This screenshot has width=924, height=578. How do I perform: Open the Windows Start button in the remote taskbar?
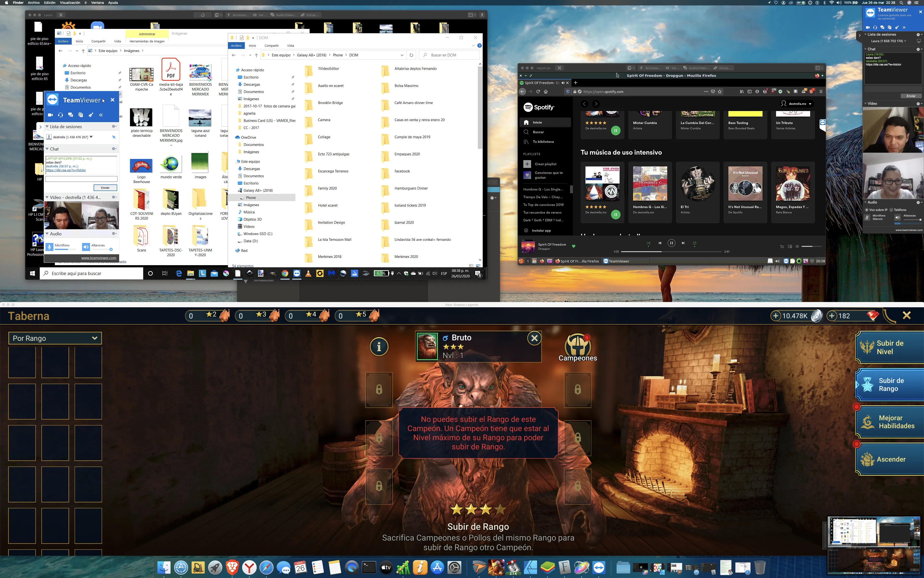[32, 273]
